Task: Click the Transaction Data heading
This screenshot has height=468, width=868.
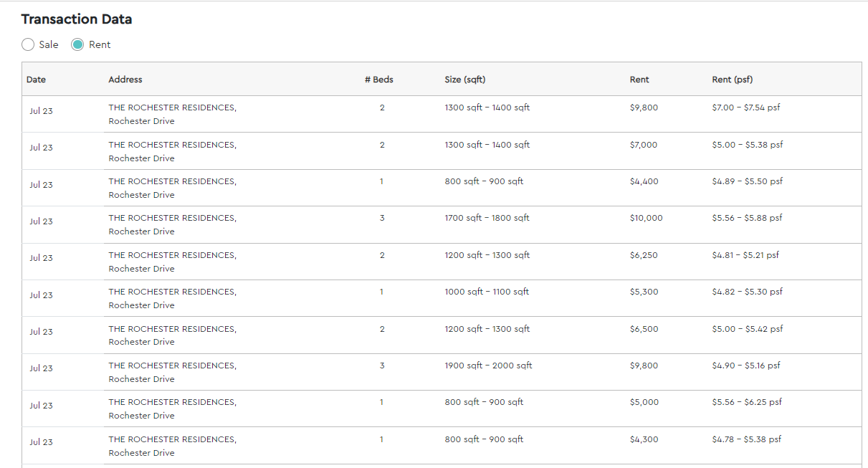Action: 77,19
